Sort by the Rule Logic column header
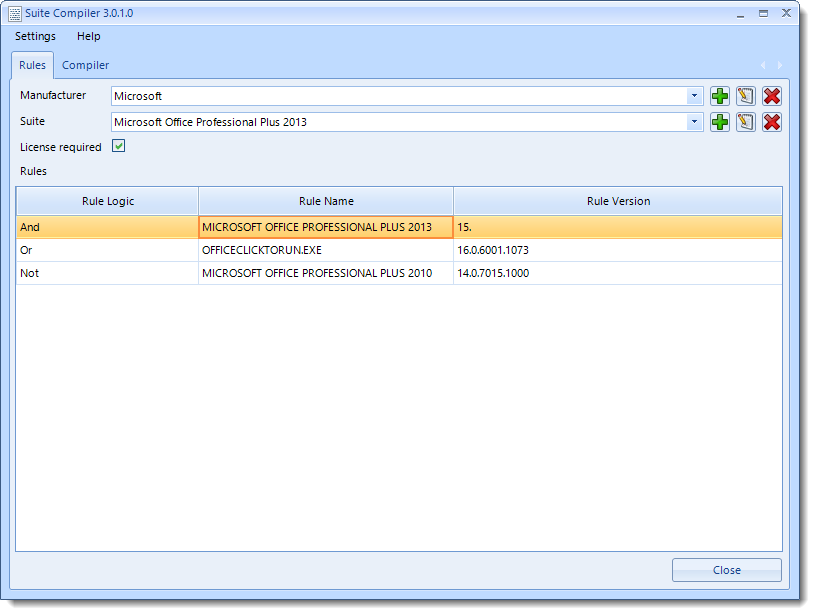This screenshot has height=615, width=815. pyautogui.click(x=108, y=201)
